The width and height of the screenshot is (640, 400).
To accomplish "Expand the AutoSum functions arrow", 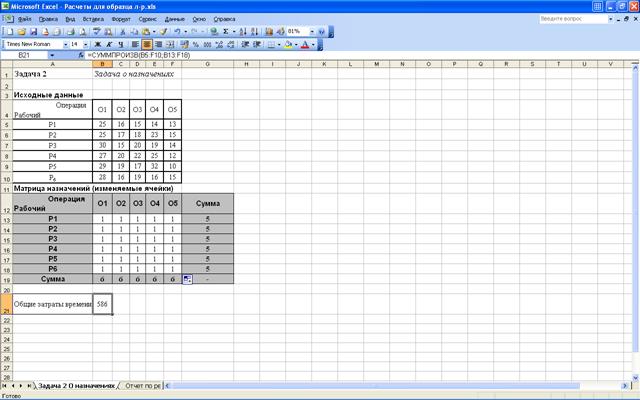I will pos(234,31).
